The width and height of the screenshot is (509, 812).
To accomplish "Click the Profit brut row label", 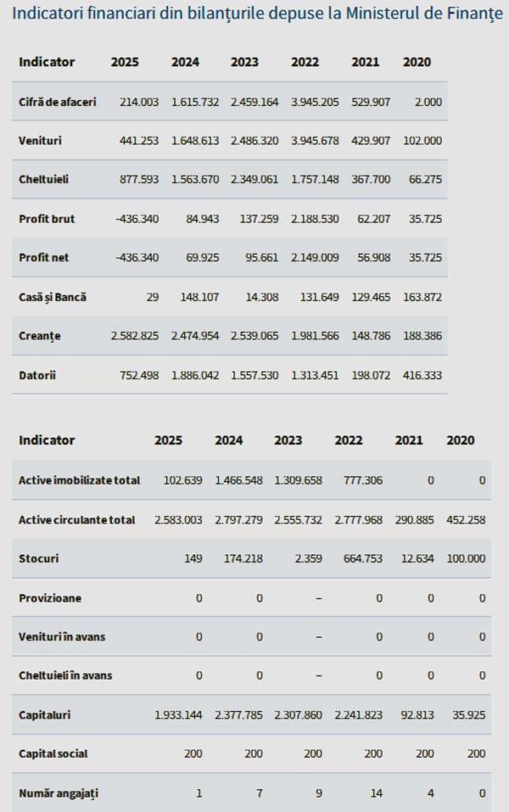I will 47,219.
